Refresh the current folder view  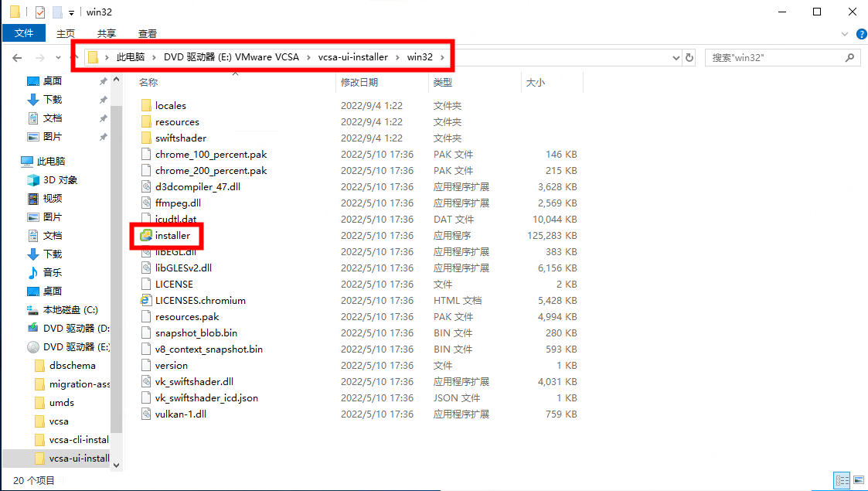[x=689, y=57]
